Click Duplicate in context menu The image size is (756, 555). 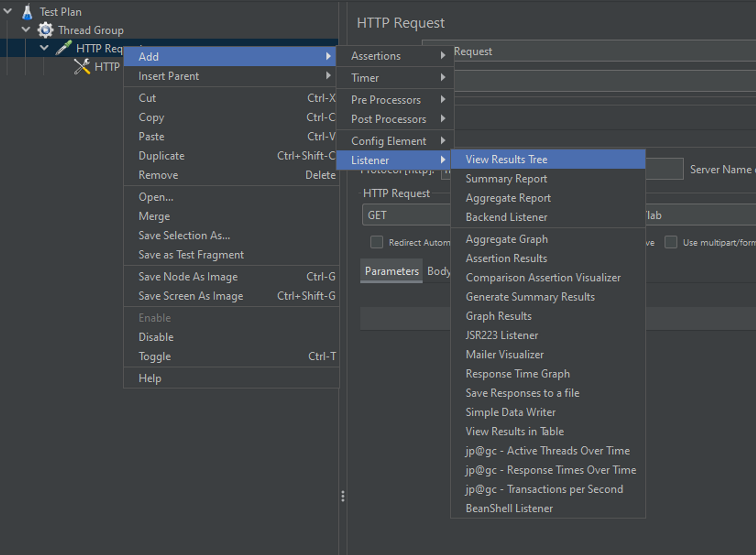(x=161, y=156)
